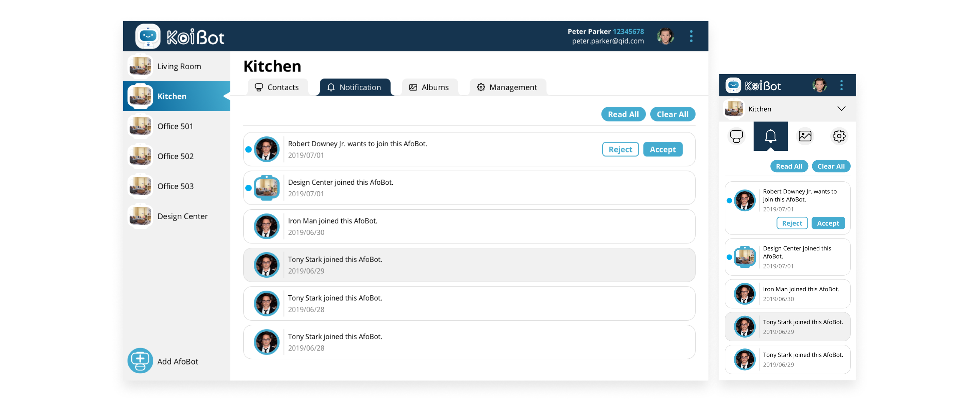This screenshot has height=407, width=980.
Task: Click the Add AfoBot plus icon
Action: [140, 361]
